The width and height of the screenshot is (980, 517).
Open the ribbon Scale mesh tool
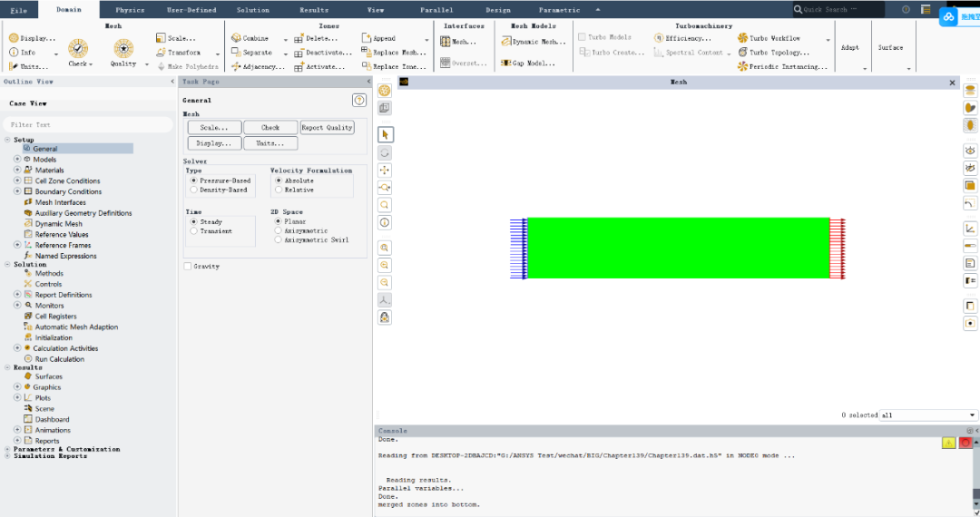click(176, 38)
